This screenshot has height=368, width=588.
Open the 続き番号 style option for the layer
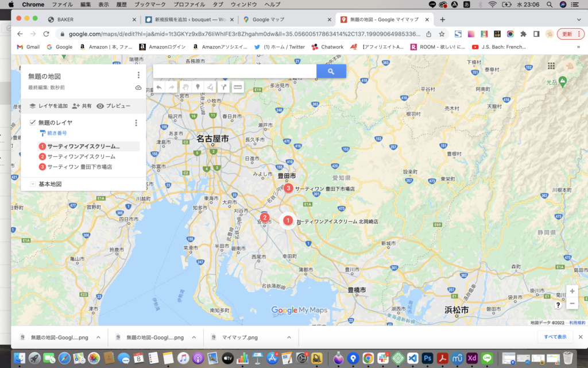pos(57,132)
